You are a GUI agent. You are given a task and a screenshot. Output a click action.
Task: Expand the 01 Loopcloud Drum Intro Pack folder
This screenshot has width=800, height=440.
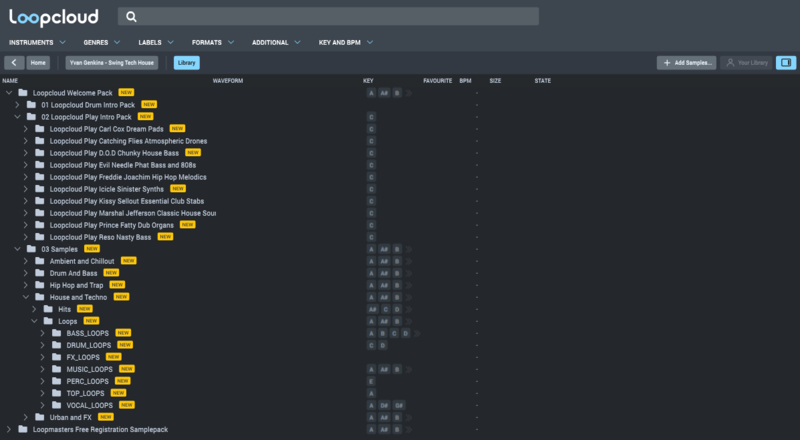click(17, 105)
